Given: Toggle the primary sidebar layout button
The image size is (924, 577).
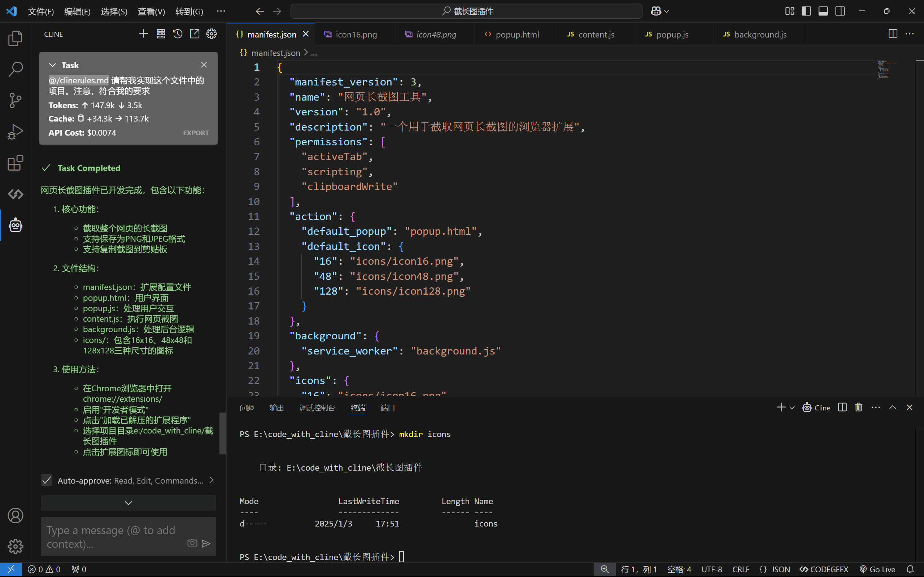Looking at the screenshot, I should click(806, 11).
